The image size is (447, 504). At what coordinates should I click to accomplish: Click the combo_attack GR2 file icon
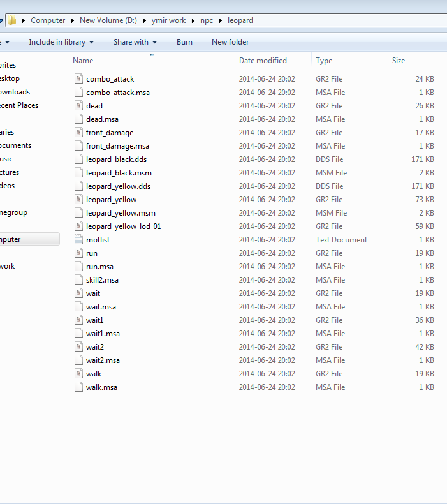coord(78,78)
